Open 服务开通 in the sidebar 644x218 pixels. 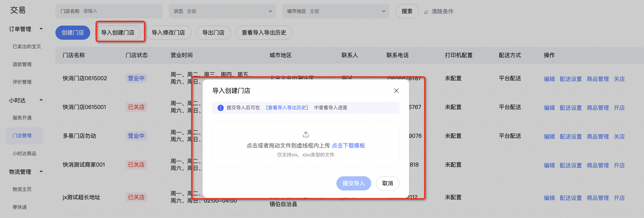click(22, 118)
